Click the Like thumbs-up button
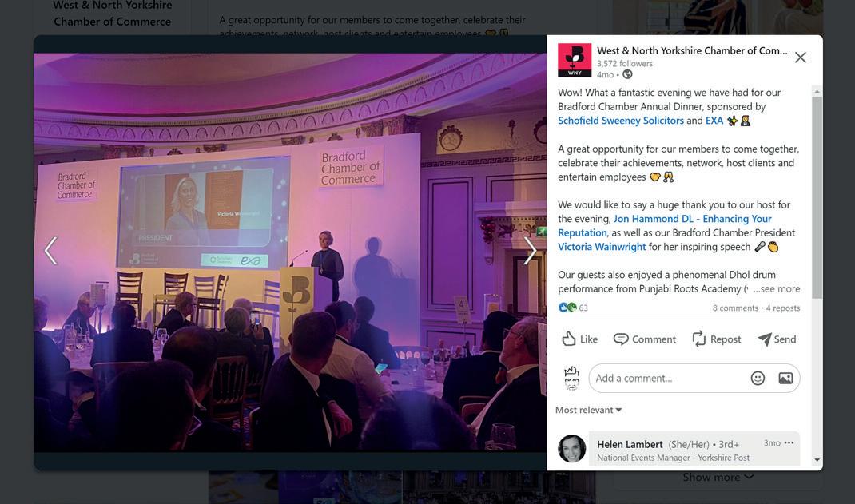This screenshot has height=504, width=855. (579, 339)
